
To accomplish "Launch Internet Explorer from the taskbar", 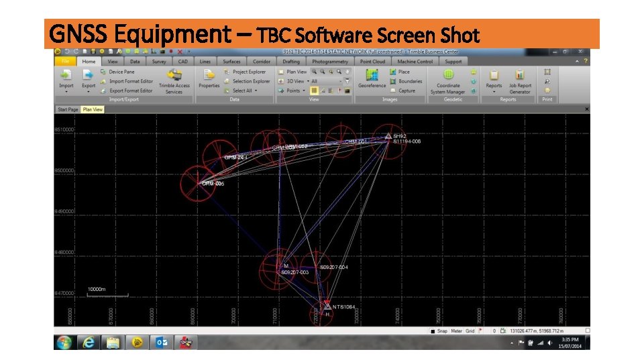I will coord(88,343).
